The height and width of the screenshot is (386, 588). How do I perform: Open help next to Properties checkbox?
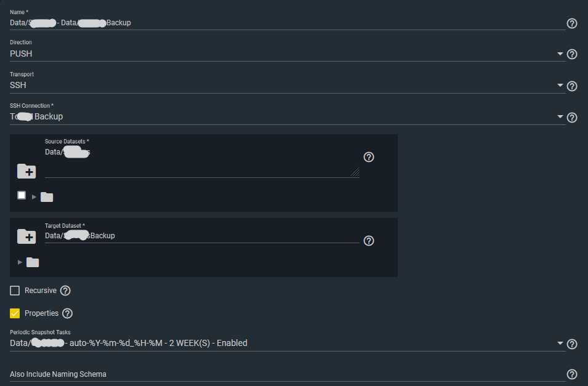68,313
